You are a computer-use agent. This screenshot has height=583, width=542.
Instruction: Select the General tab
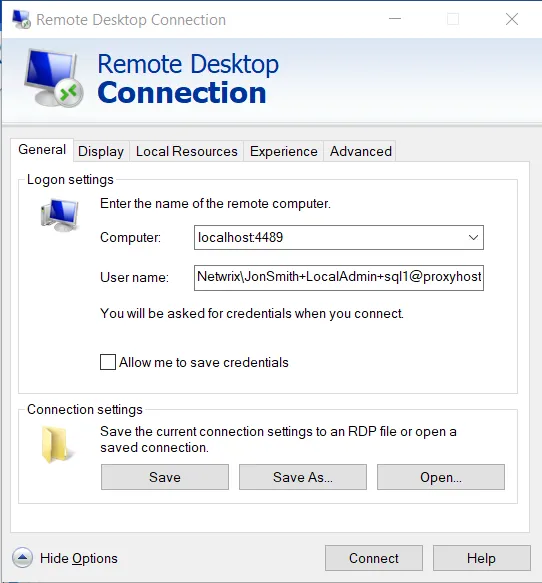pyautogui.click(x=42, y=149)
